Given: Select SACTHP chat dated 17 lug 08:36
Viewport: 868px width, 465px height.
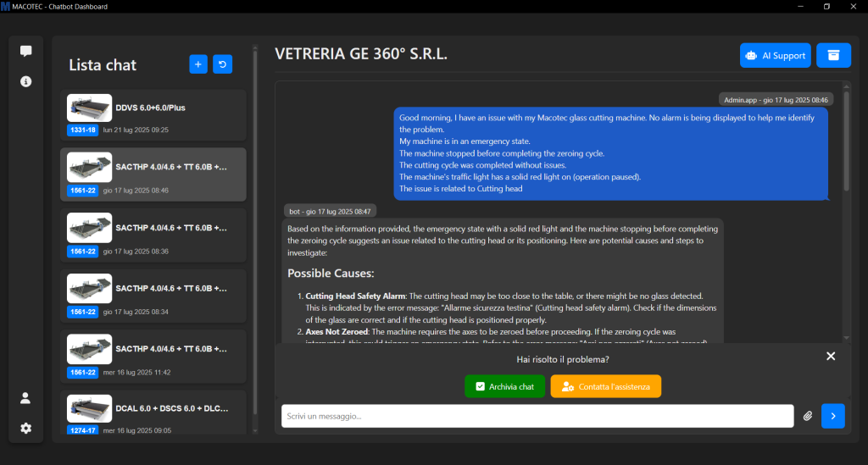Looking at the screenshot, I should [x=153, y=235].
